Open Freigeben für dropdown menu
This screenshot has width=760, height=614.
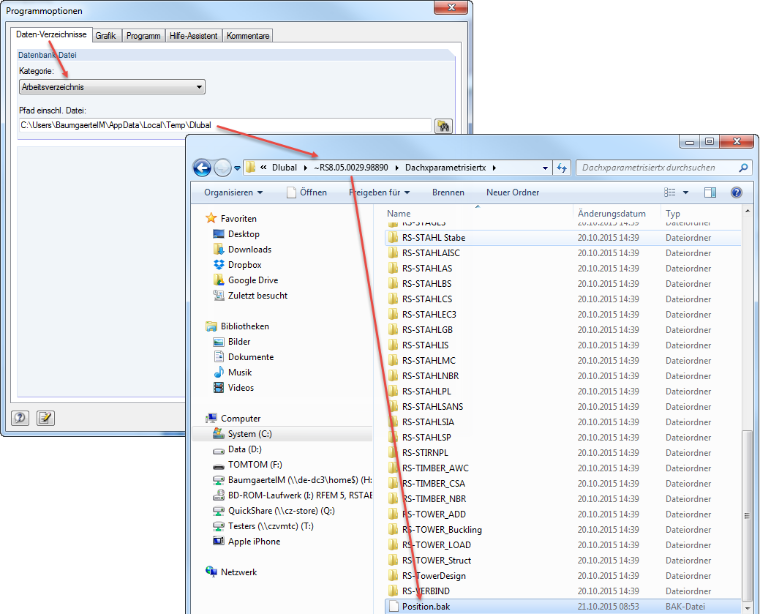pos(379,192)
